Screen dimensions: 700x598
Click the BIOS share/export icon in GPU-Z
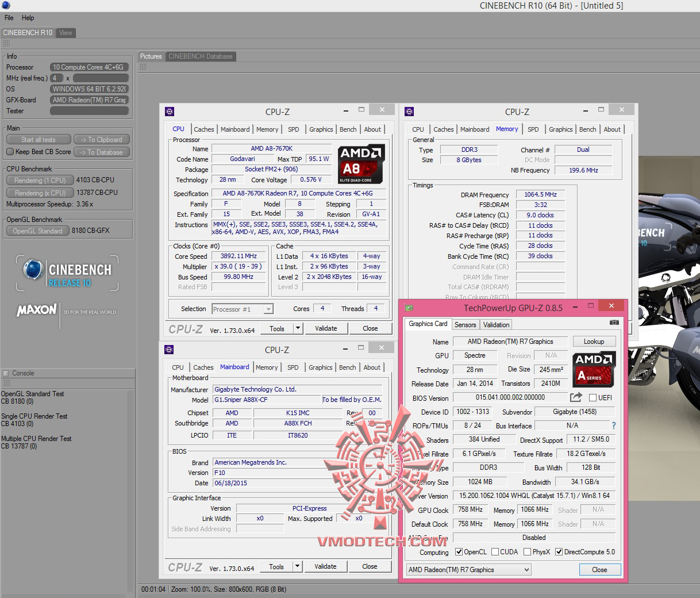[x=576, y=397]
